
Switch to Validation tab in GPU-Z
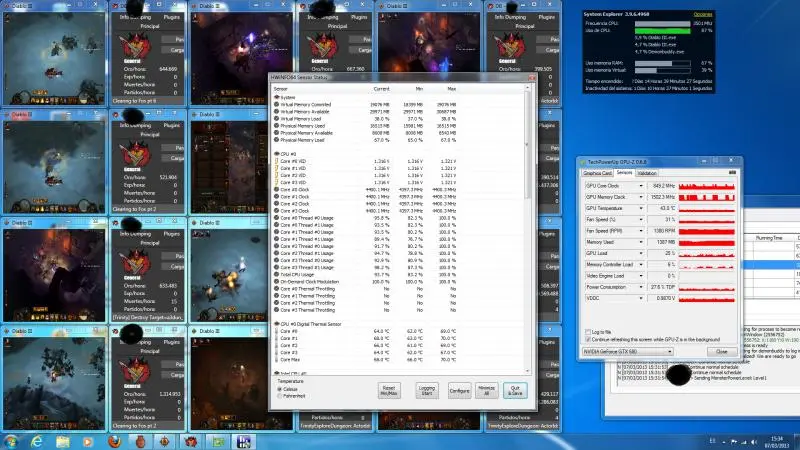point(647,173)
